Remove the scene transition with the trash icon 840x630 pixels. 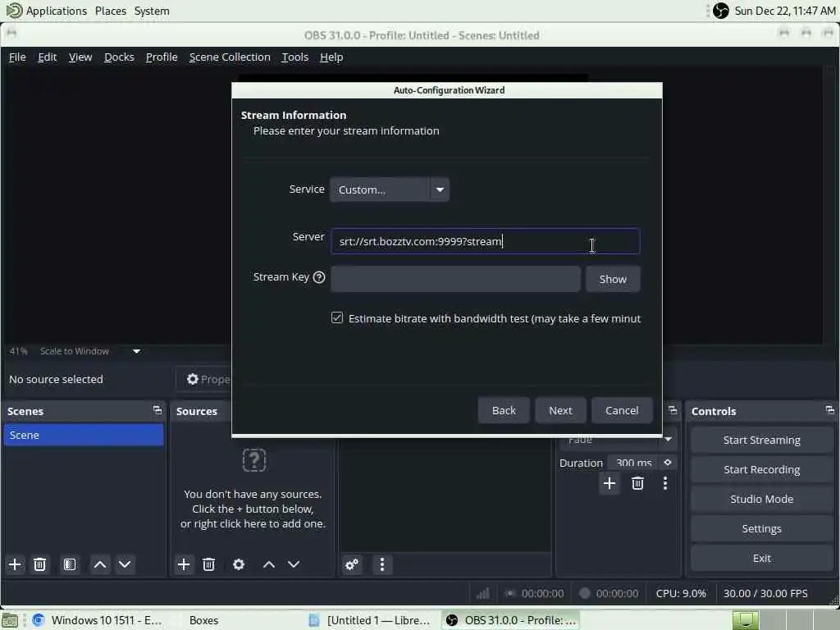[637, 483]
